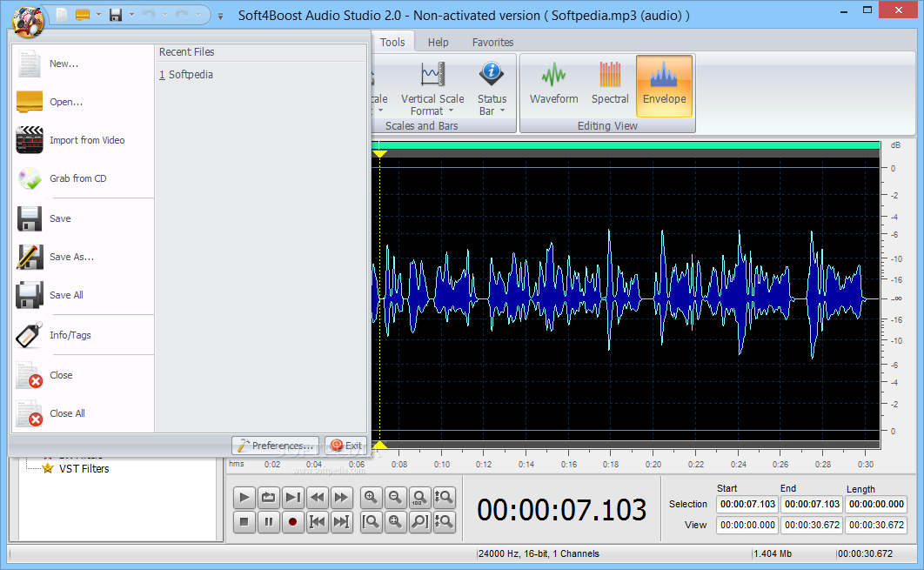924x570 pixels.
Task: Choose Close in the file menu
Action: [83, 375]
